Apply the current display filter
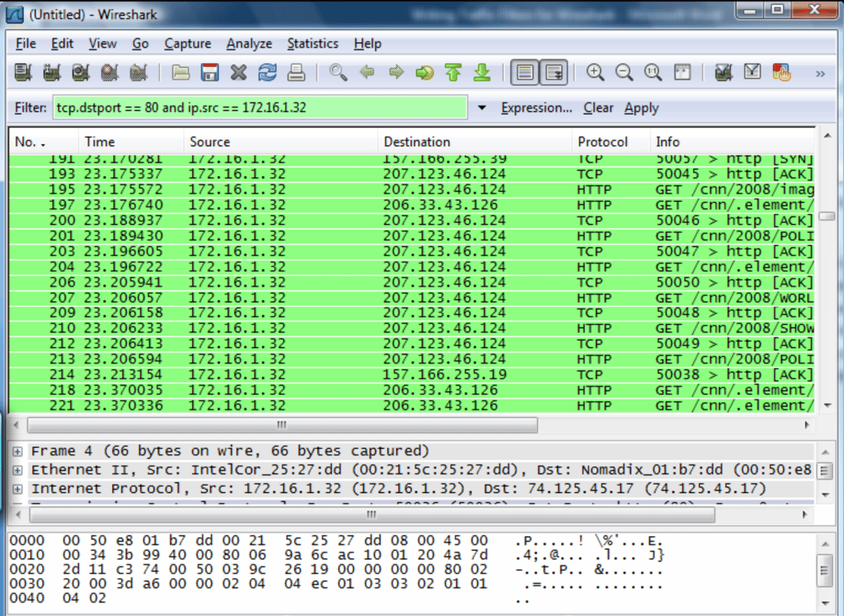The image size is (844, 616). pyautogui.click(x=641, y=107)
